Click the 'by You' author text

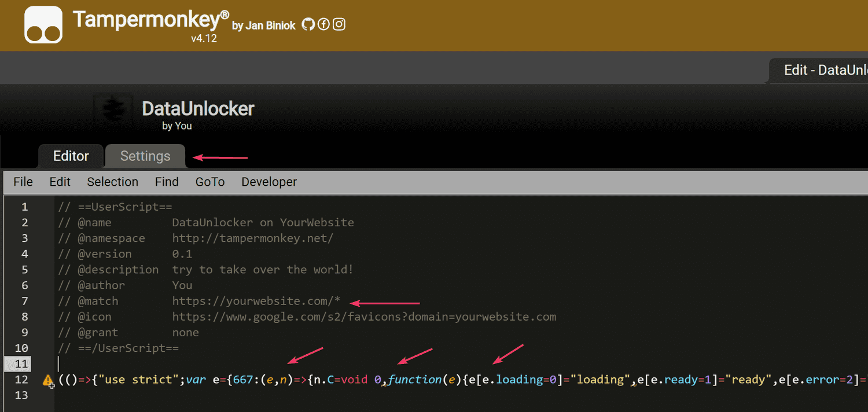point(177,126)
